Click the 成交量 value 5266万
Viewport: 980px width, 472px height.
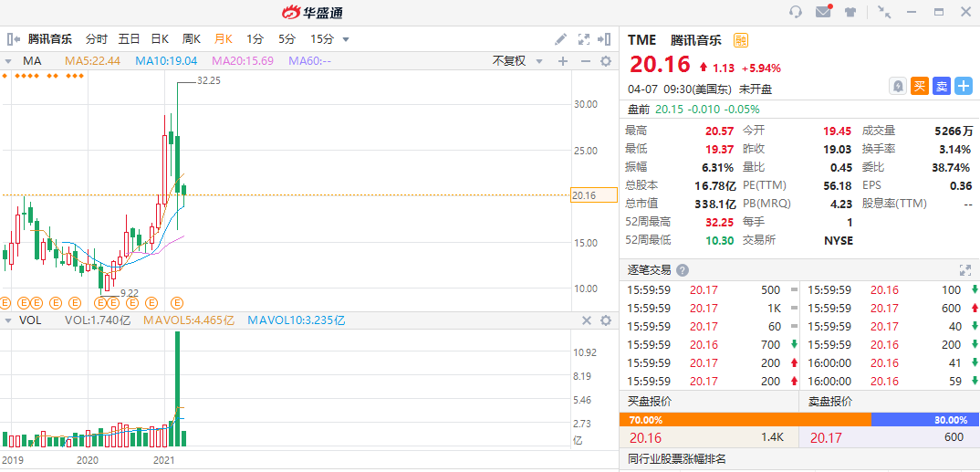954,131
